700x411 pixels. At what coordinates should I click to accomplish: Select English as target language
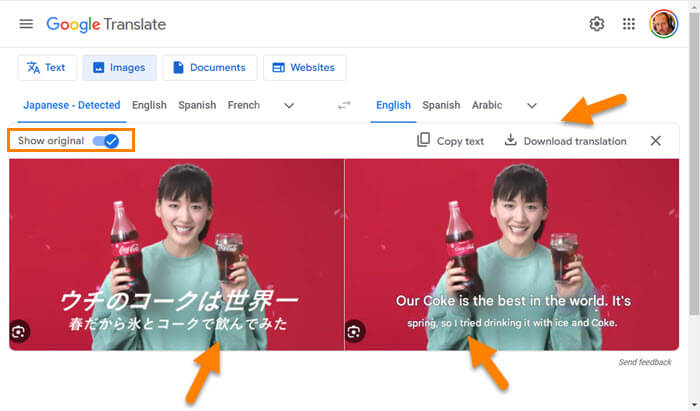point(393,105)
